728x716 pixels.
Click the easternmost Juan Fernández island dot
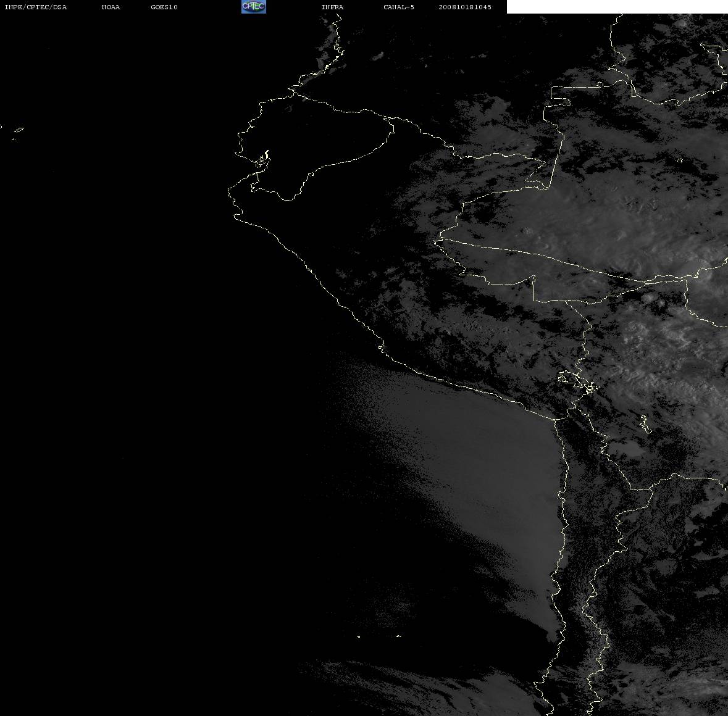point(399,636)
